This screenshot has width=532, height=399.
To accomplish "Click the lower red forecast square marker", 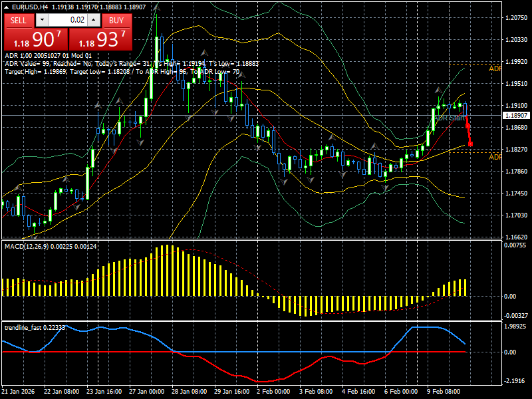I will pyautogui.click(x=471, y=144).
